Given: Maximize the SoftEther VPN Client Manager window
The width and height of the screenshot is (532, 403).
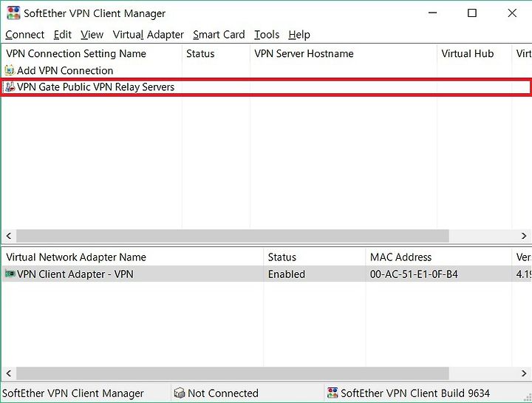Looking at the screenshot, I should 472,13.
